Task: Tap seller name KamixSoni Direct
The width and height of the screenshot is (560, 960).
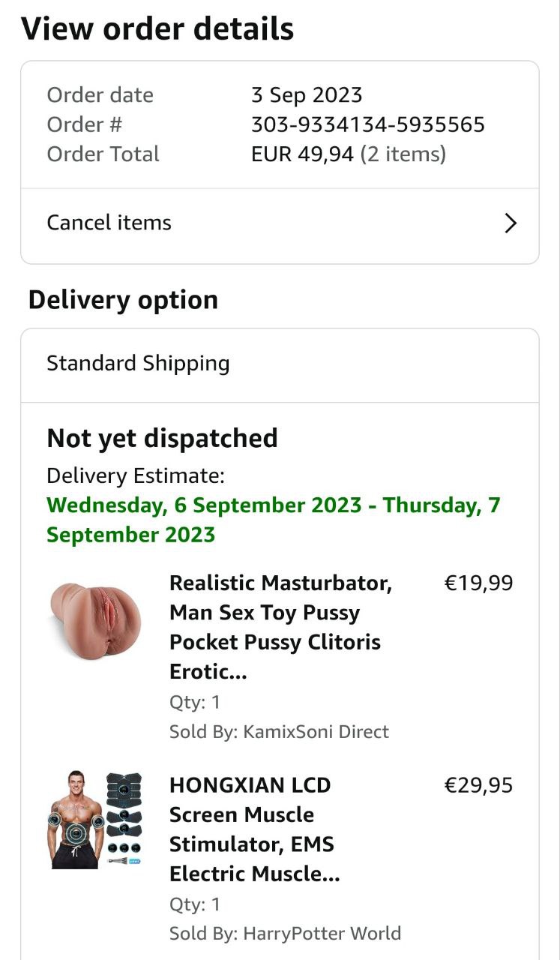Action: tap(316, 732)
